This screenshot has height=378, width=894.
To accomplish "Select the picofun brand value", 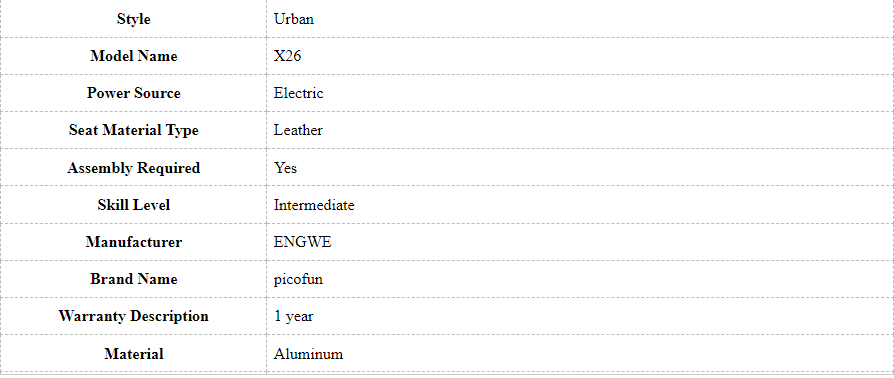I will coord(298,279).
